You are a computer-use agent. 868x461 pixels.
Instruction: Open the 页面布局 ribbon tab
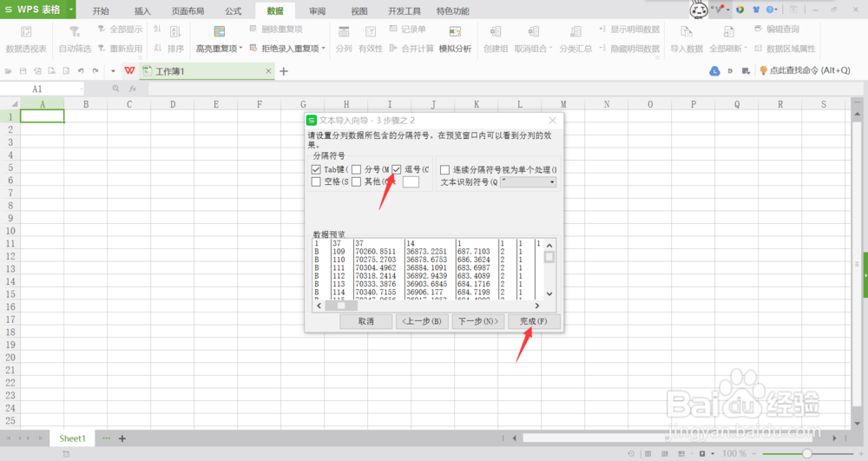[x=187, y=11]
